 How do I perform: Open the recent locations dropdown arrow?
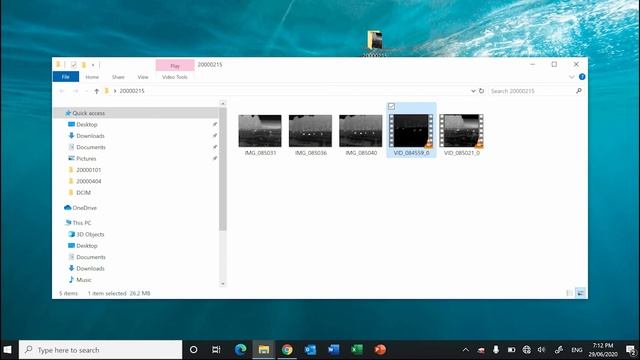(86, 91)
